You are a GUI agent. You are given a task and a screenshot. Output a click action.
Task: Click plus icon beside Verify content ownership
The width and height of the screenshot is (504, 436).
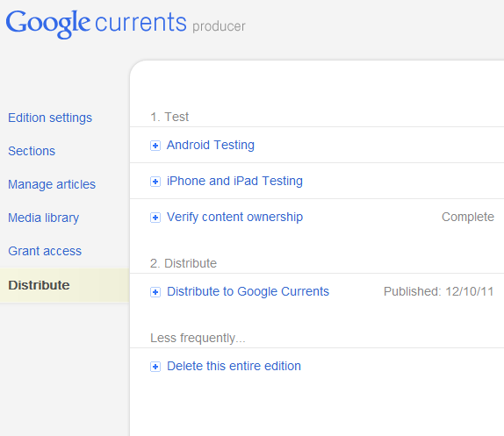click(155, 218)
